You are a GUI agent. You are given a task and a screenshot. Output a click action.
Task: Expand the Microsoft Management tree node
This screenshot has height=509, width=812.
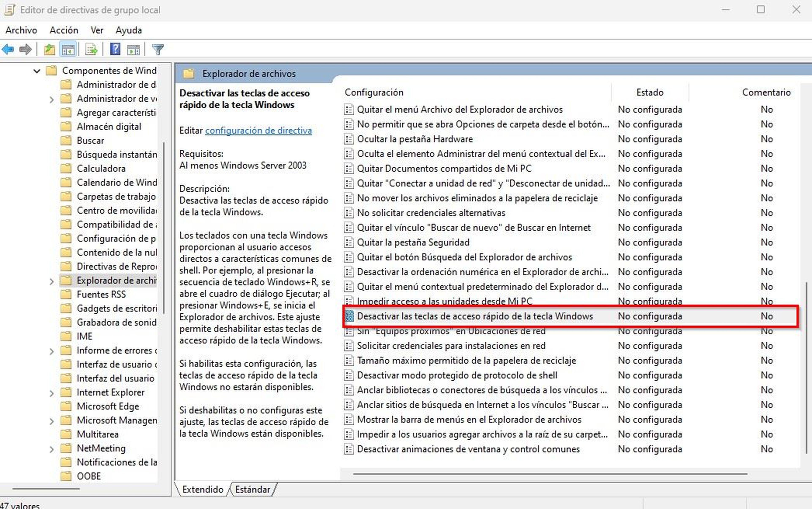point(51,421)
